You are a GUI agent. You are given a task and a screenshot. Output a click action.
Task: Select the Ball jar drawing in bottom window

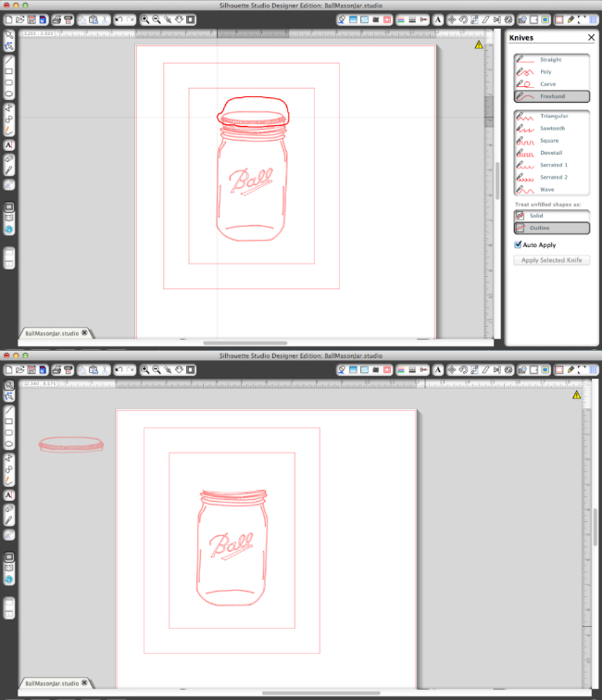point(232,547)
